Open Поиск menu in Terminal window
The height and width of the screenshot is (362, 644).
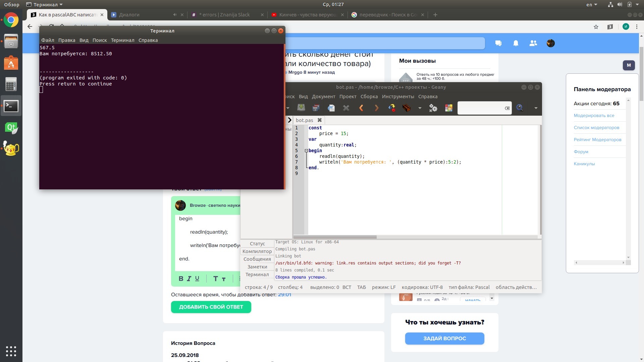pyautogui.click(x=100, y=40)
